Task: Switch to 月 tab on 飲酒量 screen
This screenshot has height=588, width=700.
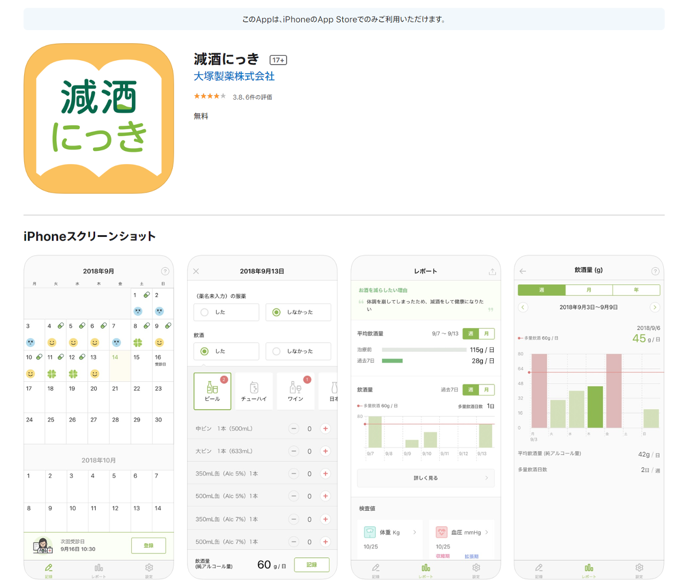Action: [x=589, y=290]
